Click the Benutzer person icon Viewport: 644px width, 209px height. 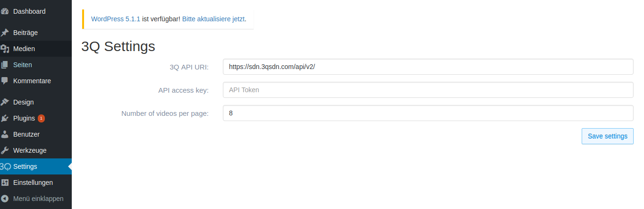coord(5,134)
